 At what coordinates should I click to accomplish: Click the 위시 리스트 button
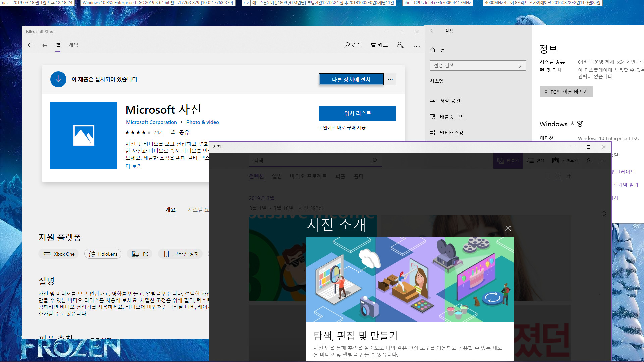[358, 113]
